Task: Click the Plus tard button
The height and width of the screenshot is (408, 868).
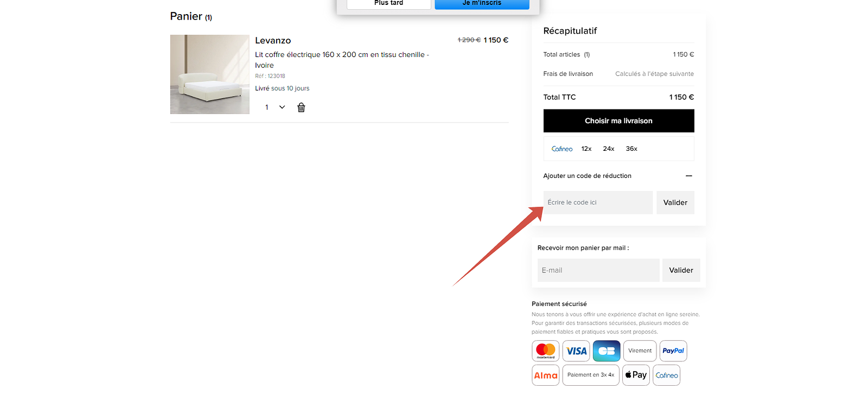Action: (x=389, y=4)
